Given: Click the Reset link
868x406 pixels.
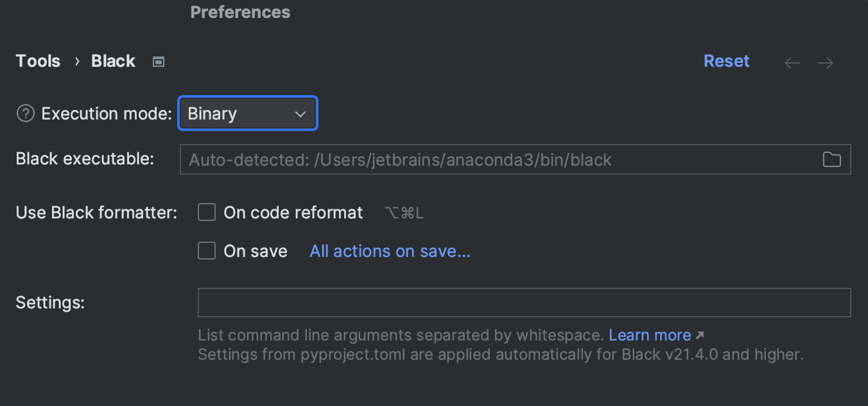Looking at the screenshot, I should pyautogui.click(x=726, y=60).
